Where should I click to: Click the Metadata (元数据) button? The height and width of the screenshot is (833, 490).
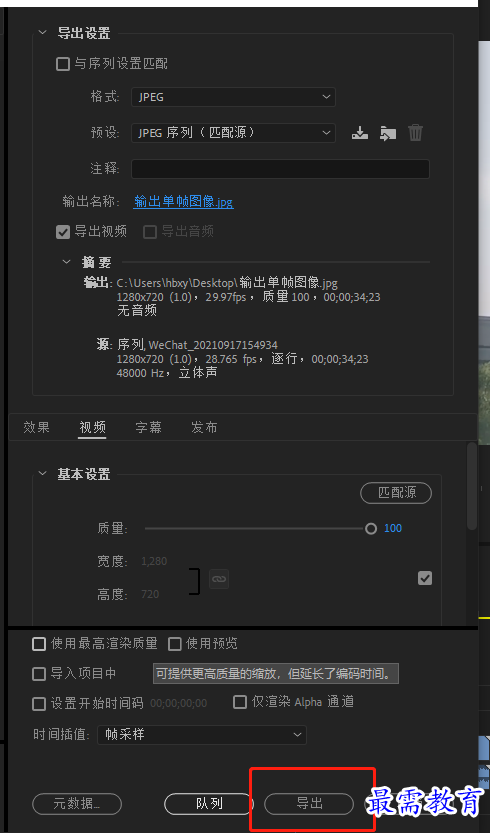click(x=77, y=804)
